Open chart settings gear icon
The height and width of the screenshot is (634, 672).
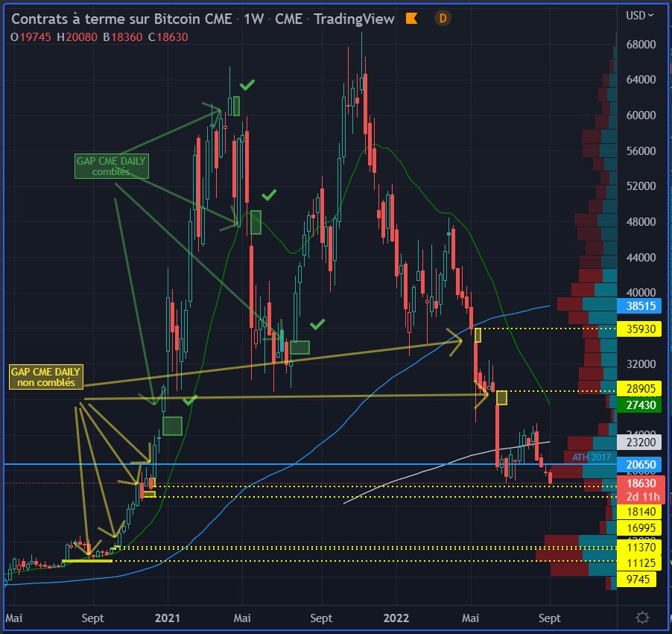[642, 618]
